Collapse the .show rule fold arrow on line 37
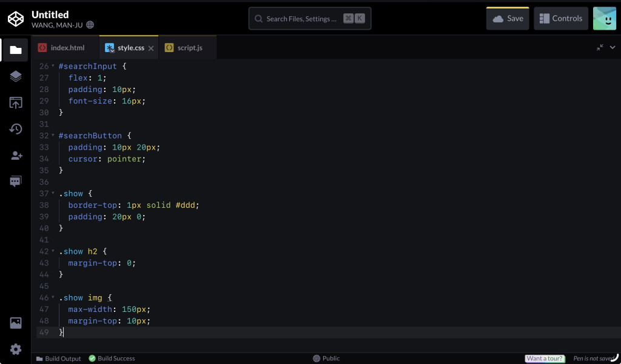The width and height of the screenshot is (621, 364). [53, 193]
